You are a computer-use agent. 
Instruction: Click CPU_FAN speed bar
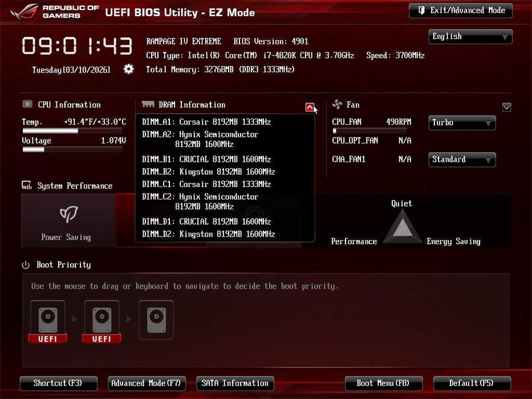[x=369, y=131]
